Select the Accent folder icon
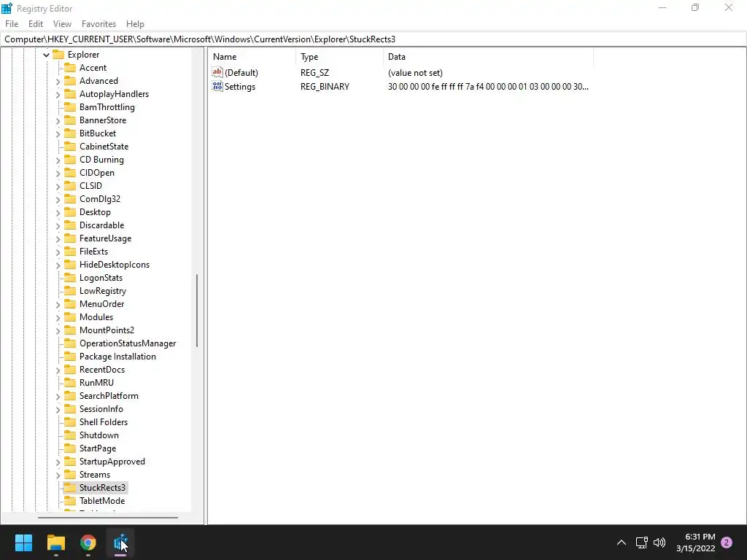Viewport: 747px width, 560px height. [x=70, y=68]
